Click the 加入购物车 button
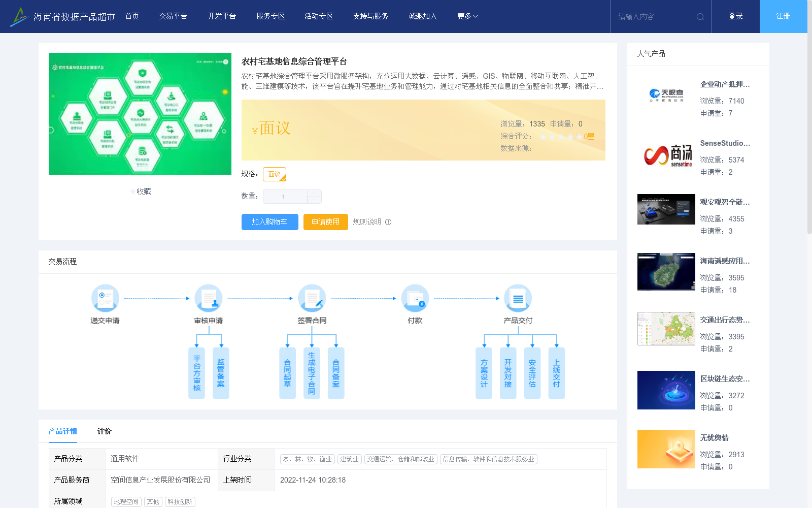The height and width of the screenshot is (508, 812). tap(269, 222)
